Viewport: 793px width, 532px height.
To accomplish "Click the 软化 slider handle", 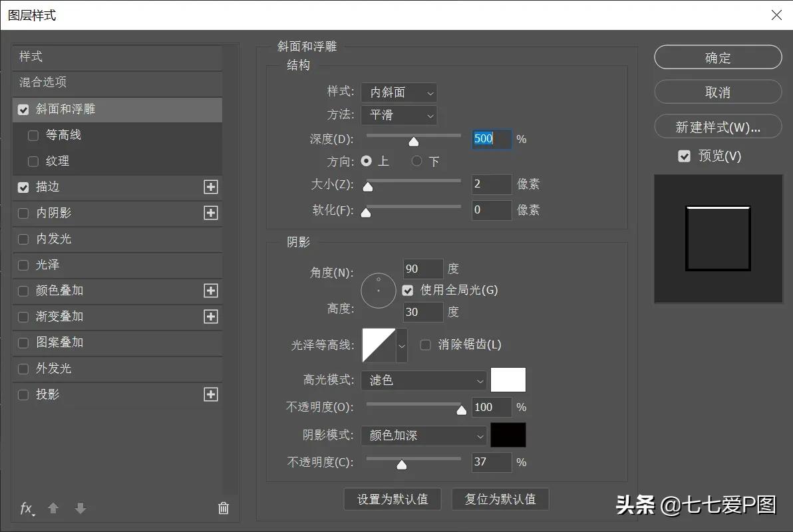I will point(366,213).
